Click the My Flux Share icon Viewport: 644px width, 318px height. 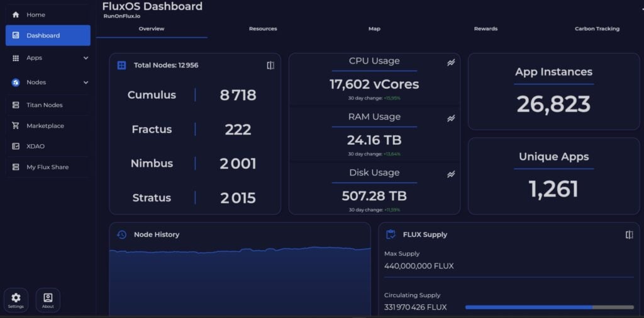[x=16, y=167]
